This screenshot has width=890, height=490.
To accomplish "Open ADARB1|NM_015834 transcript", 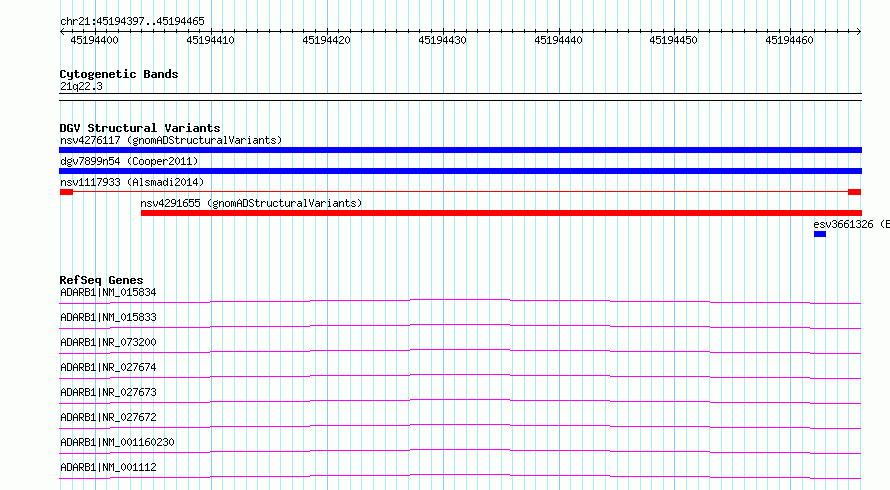I will [x=108, y=292].
